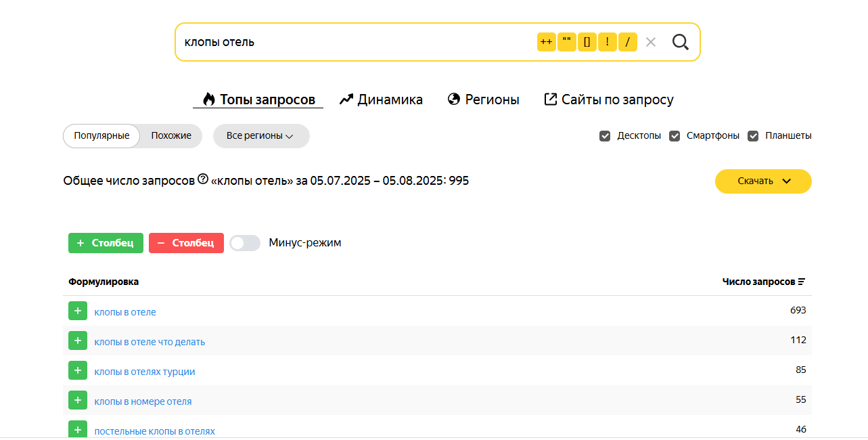Viewport: 868px width, 440px height.
Task: Add "постельные клопы в отелях" with plus icon
Action: coord(78,429)
